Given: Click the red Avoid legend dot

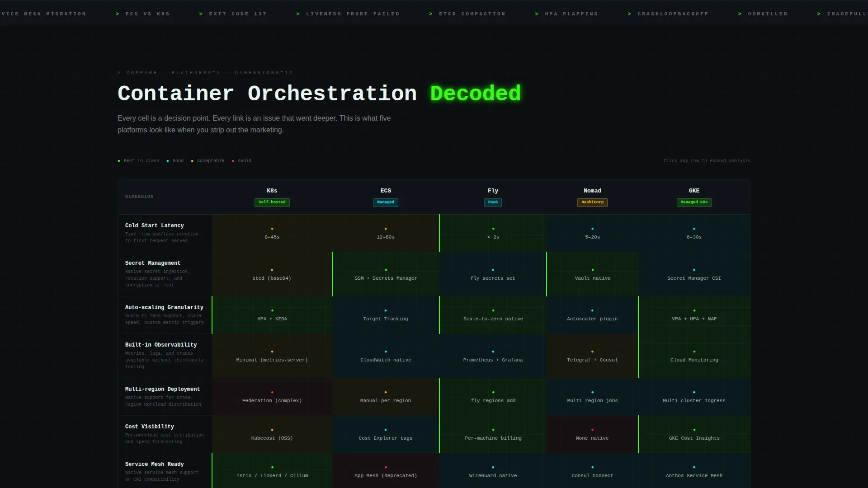Looking at the screenshot, I should click(x=233, y=161).
